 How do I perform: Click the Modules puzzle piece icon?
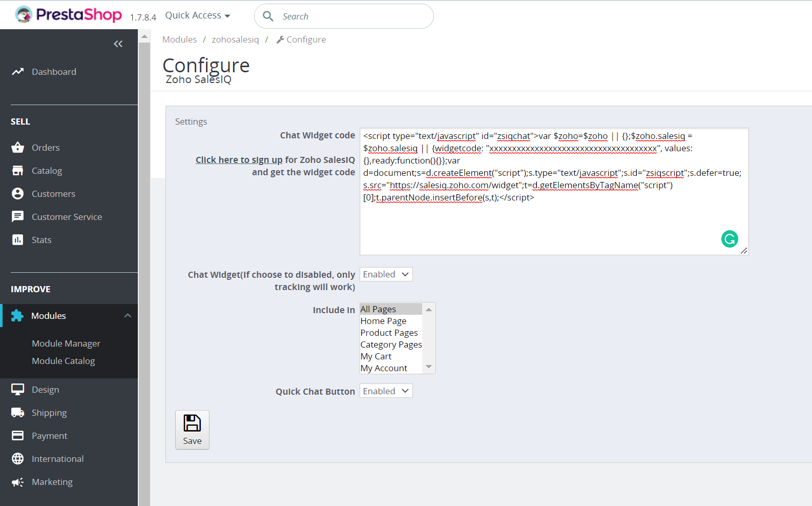(x=17, y=316)
